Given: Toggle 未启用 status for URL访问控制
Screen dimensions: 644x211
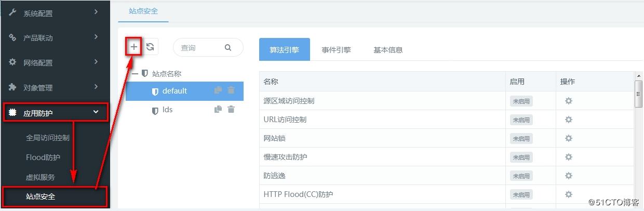Looking at the screenshot, I should [x=521, y=120].
